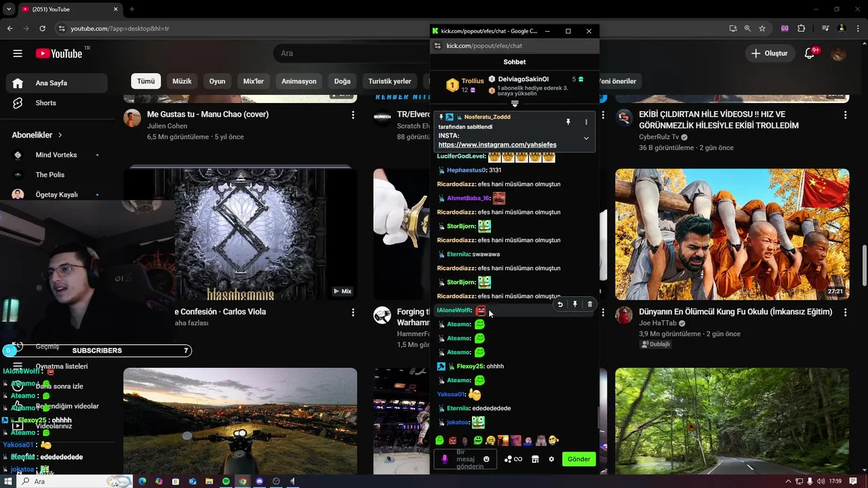Click the Bir mesaj gönderin chat input
This screenshot has width=868, height=488.
click(467, 459)
